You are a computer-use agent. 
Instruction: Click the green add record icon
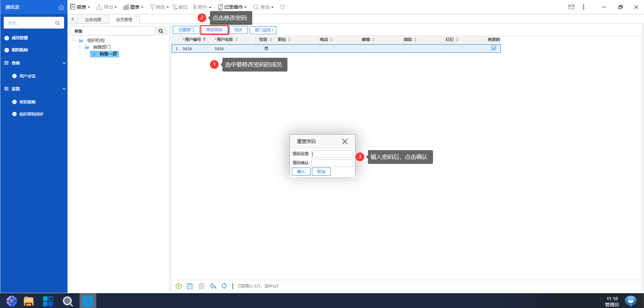point(179,286)
